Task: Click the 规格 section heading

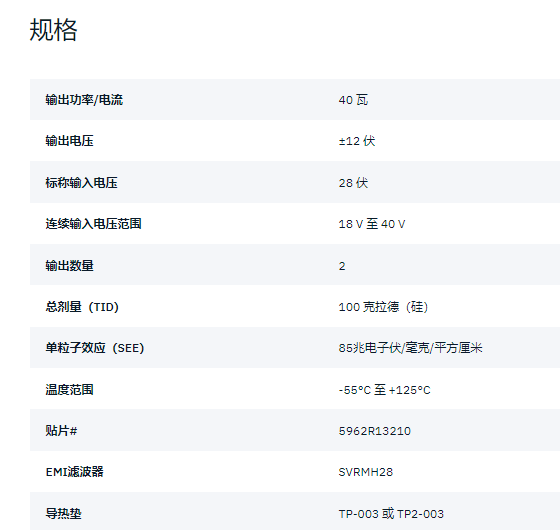Action: [x=53, y=30]
